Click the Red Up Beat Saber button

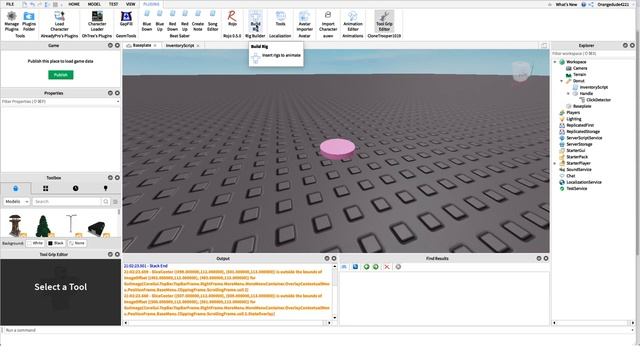pos(184,21)
